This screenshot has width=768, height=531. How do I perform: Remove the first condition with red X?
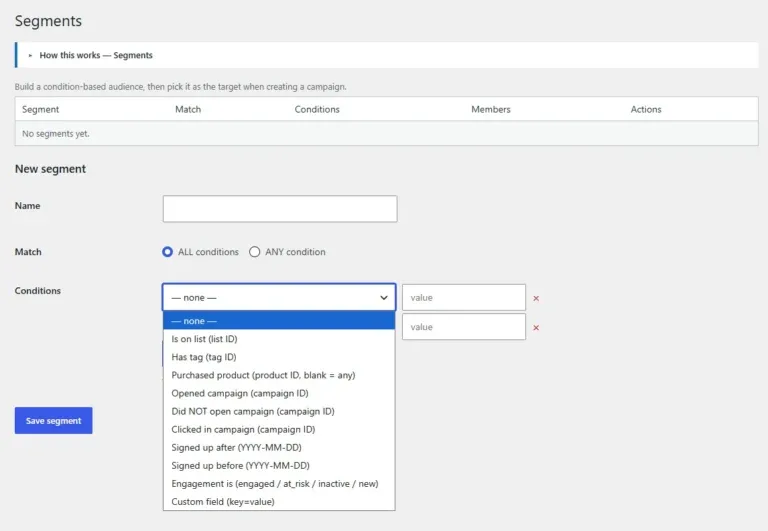pyautogui.click(x=536, y=298)
